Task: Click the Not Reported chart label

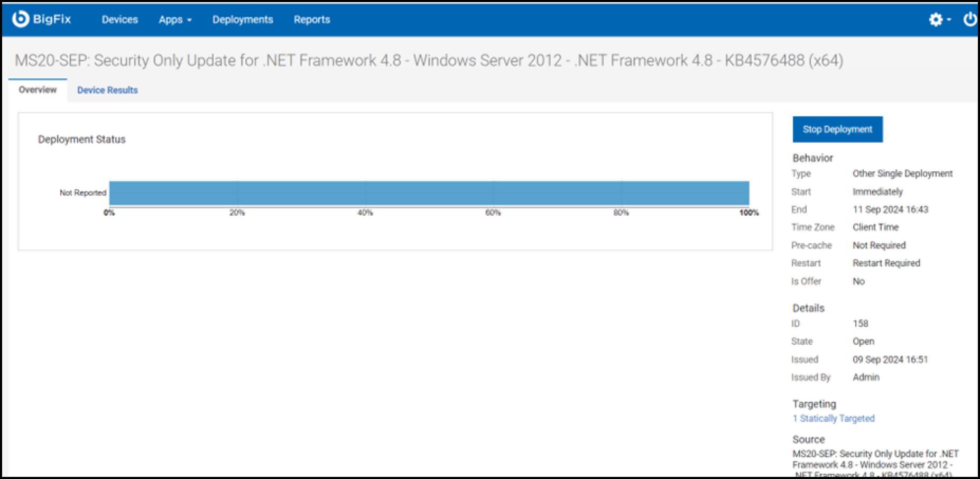Action: tap(82, 193)
